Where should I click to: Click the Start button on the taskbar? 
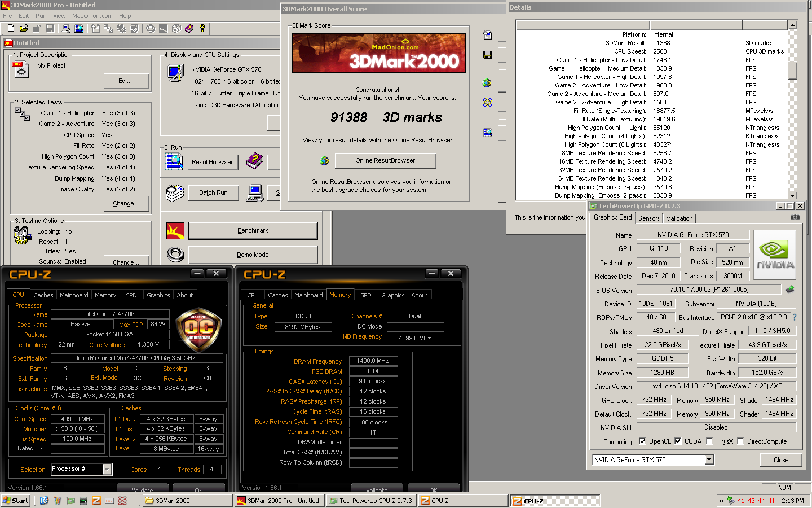[16, 501]
